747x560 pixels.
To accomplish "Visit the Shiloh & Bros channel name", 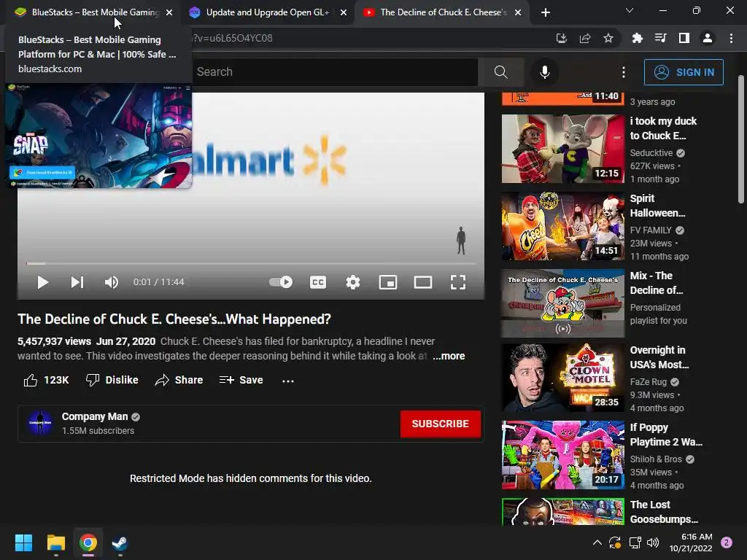I will click(656, 459).
